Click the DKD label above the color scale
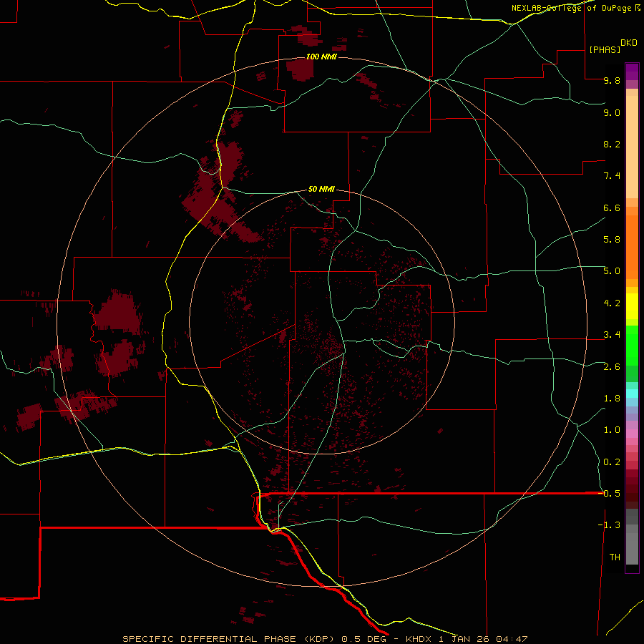 tap(629, 43)
